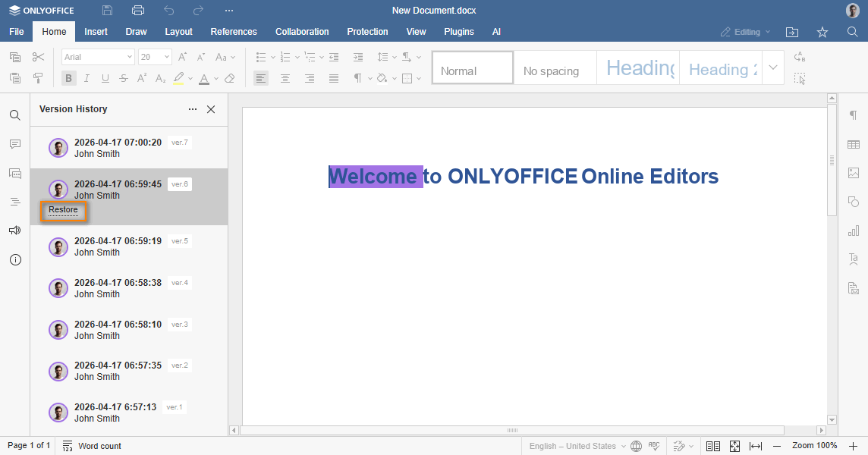Toggle nonprinting characters pilcrow button
868x455 pixels.
point(357,78)
